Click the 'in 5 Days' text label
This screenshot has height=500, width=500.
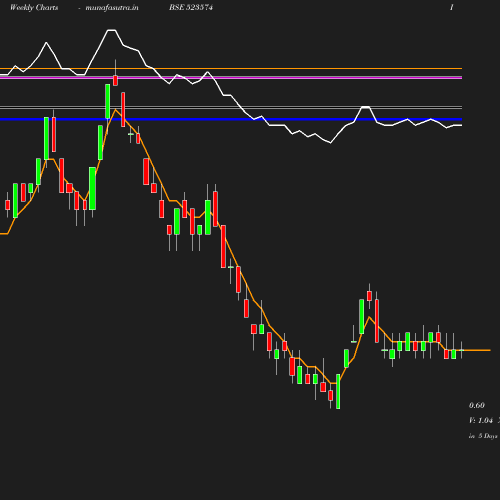(x=483, y=436)
